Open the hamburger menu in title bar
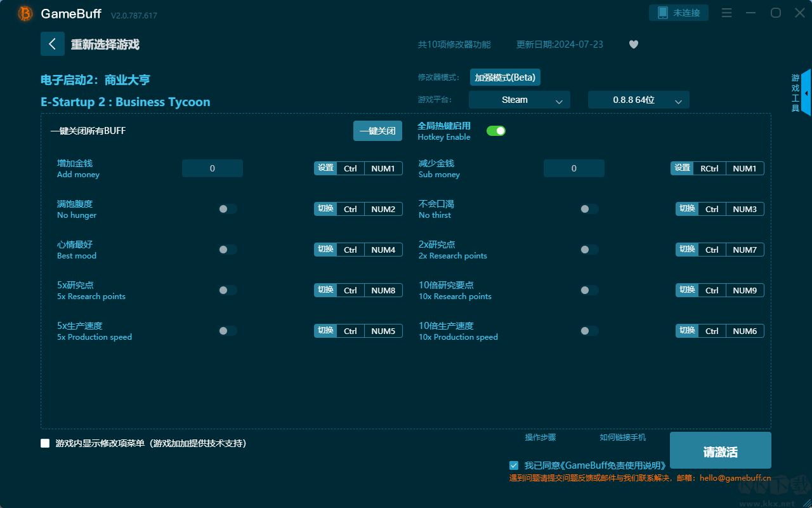This screenshot has width=812, height=508. tap(727, 13)
